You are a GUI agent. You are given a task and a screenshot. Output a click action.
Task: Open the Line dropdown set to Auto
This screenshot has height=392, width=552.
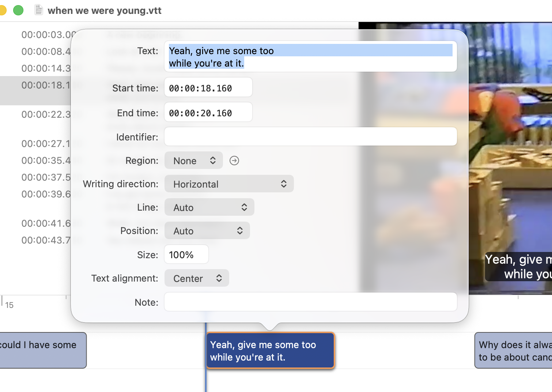209,207
